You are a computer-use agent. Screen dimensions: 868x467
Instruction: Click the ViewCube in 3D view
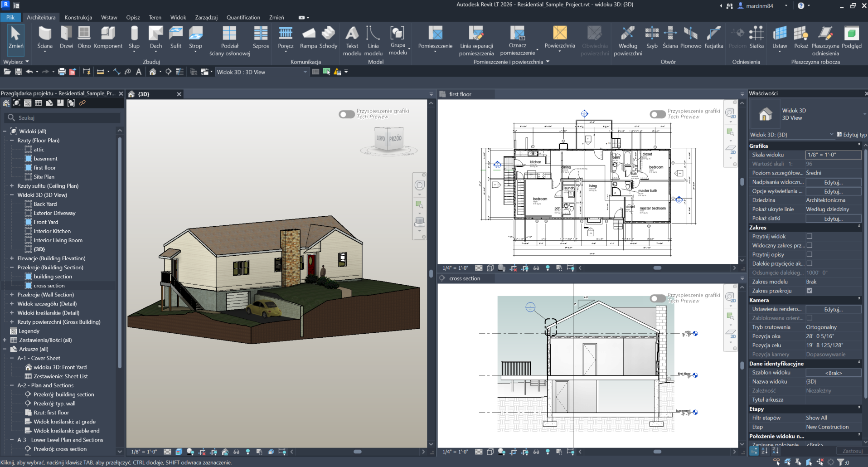pyautogui.click(x=389, y=139)
